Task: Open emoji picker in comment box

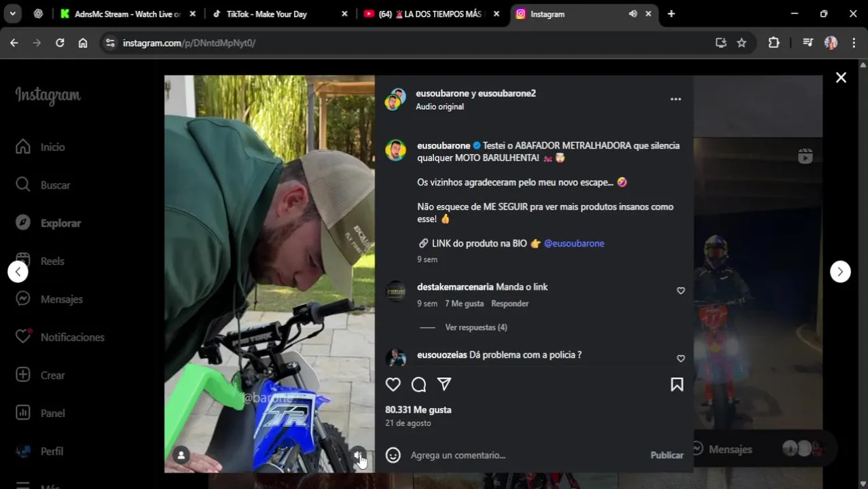Action: click(x=393, y=455)
